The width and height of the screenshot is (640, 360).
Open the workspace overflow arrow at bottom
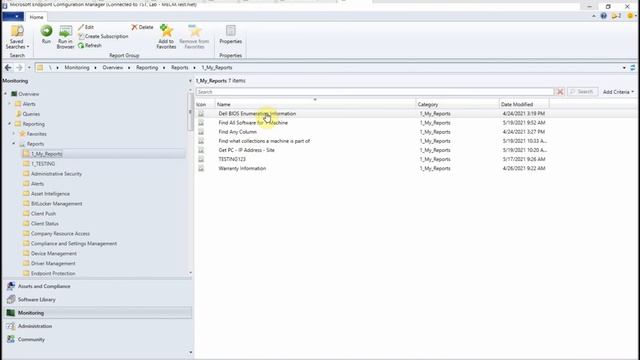point(191,352)
